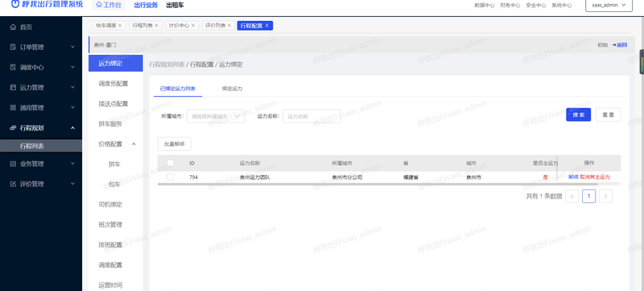Click 行程规划列表 in breadcrumb

tap(167, 64)
